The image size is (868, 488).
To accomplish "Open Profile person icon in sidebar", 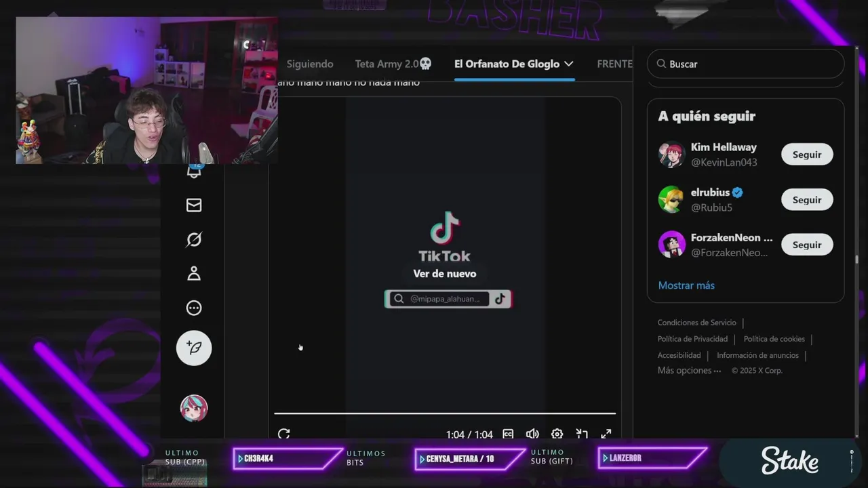I will tap(194, 273).
